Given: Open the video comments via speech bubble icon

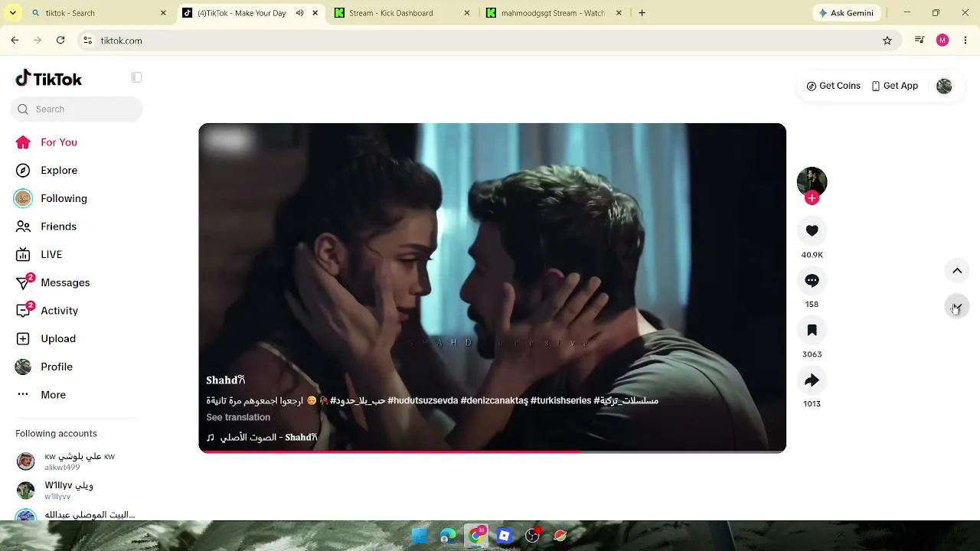Looking at the screenshot, I should tap(812, 281).
